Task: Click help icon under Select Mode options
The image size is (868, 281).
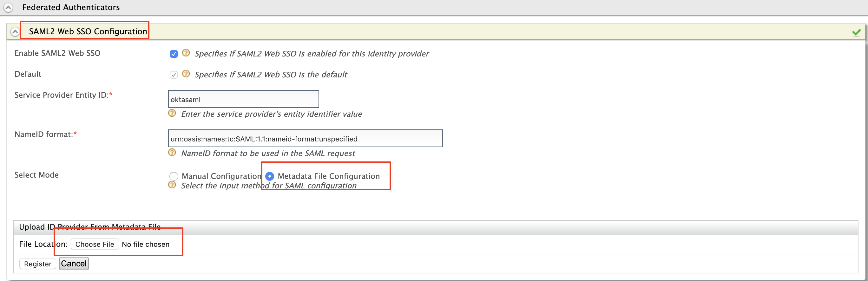Action: [172, 185]
